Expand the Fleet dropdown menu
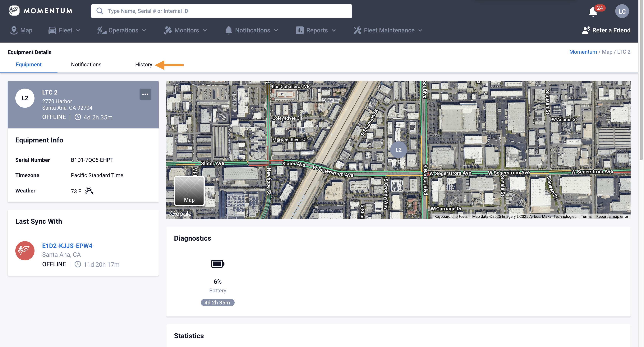The height and width of the screenshot is (347, 644). click(x=65, y=30)
